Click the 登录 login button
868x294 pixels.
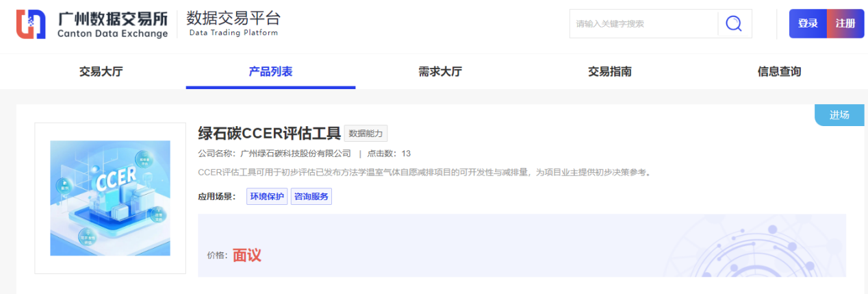point(808,23)
